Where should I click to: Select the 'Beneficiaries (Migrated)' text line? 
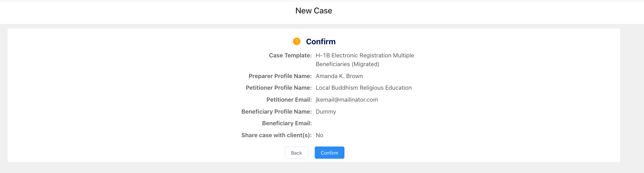coord(347,64)
